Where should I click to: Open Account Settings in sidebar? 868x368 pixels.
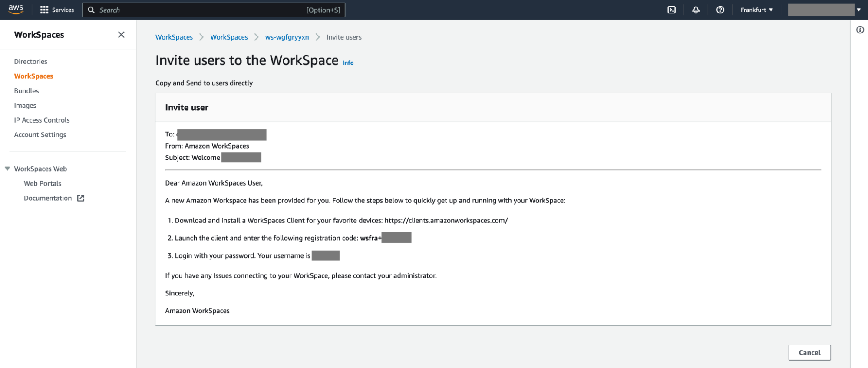click(40, 135)
